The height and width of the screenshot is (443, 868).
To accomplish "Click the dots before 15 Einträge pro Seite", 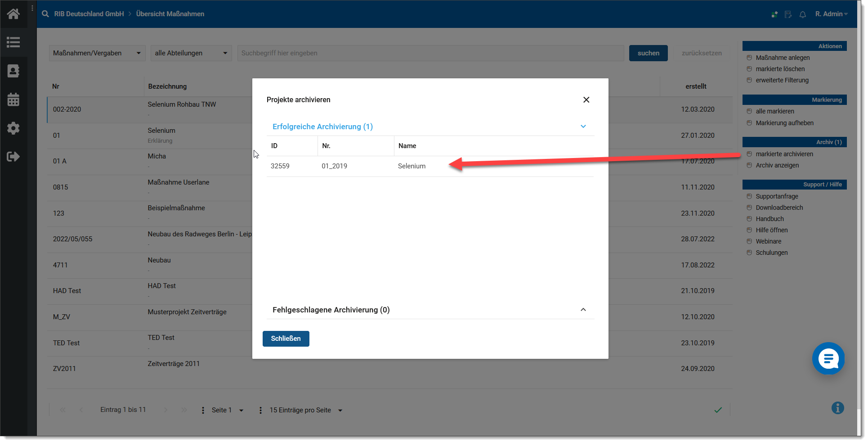I will click(x=260, y=410).
